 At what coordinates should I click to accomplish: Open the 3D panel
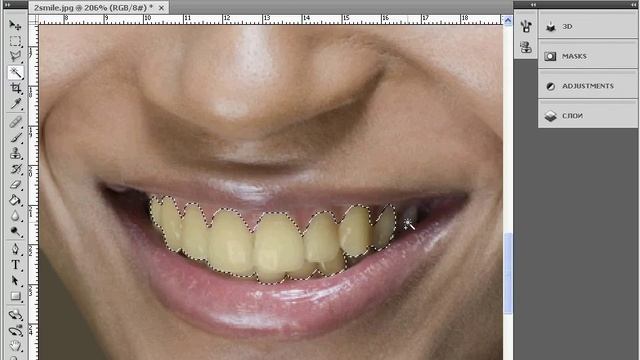click(588, 27)
